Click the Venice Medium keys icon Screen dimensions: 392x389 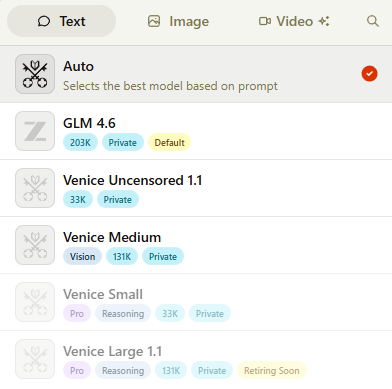pyautogui.click(x=35, y=245)
